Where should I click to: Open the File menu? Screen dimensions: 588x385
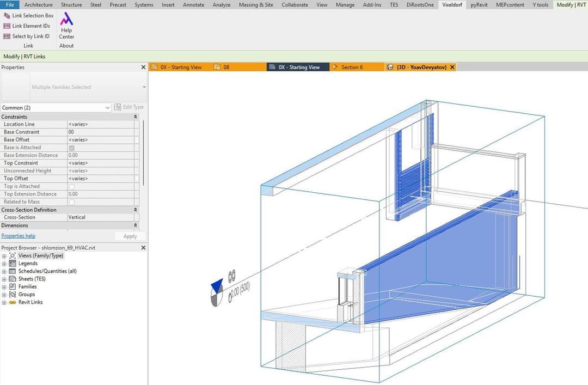click(x=10, y=4)
